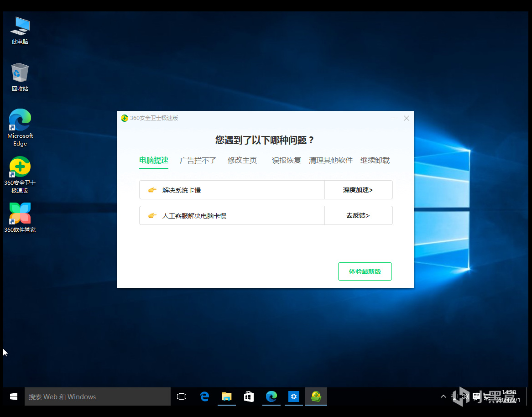Screen dimensions: 532x417
Task: Switch to the 修改主页 tab
Action: coord(242,161)
